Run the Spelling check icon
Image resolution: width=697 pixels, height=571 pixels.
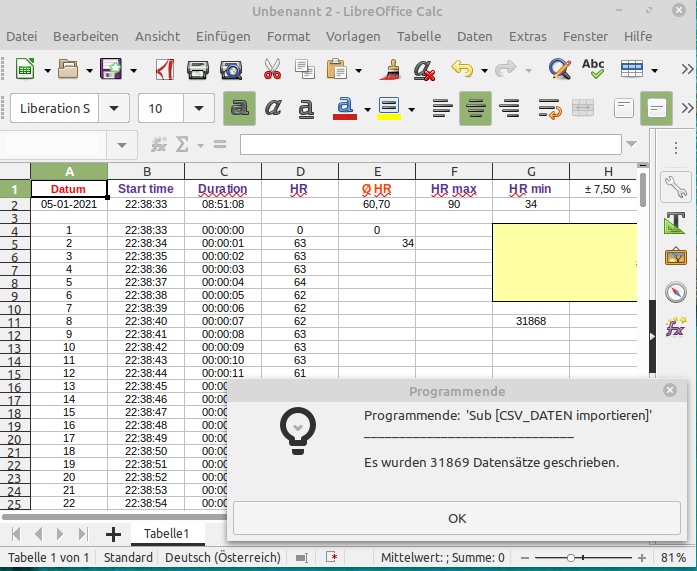[x=593, y=69]
